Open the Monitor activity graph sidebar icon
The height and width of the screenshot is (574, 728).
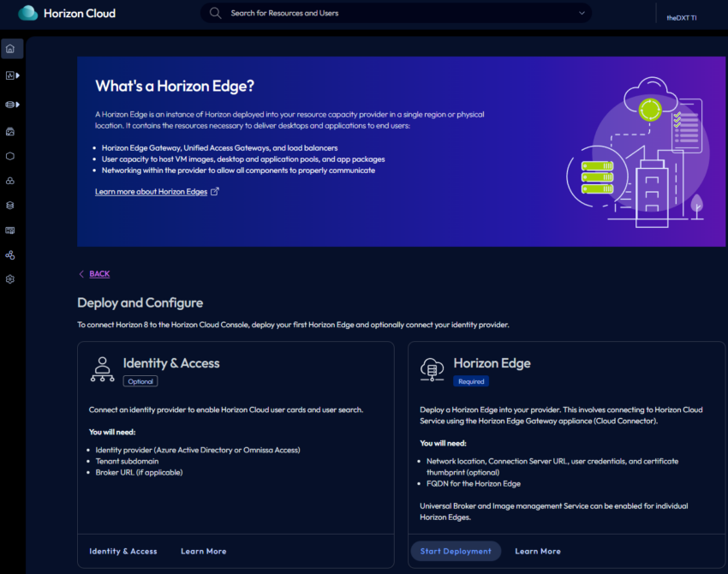click(x=9, y=75)
